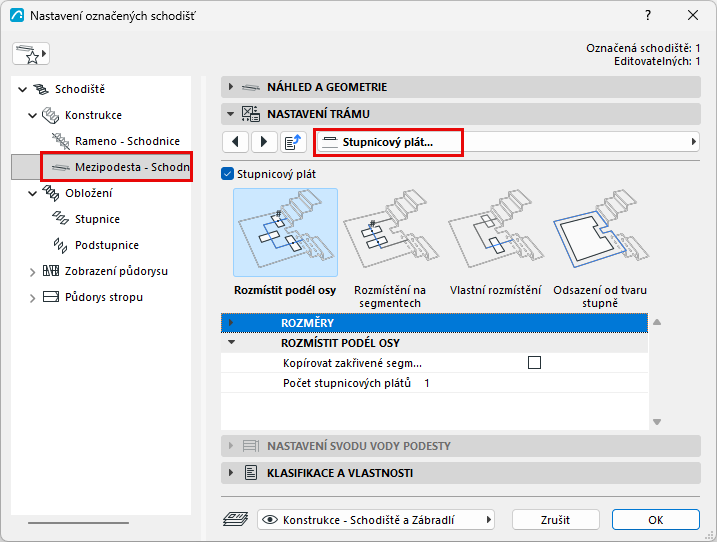Expand Zobrazení půdorysu tree node
The width and height of the screenshot is (717, 542).
32,272
